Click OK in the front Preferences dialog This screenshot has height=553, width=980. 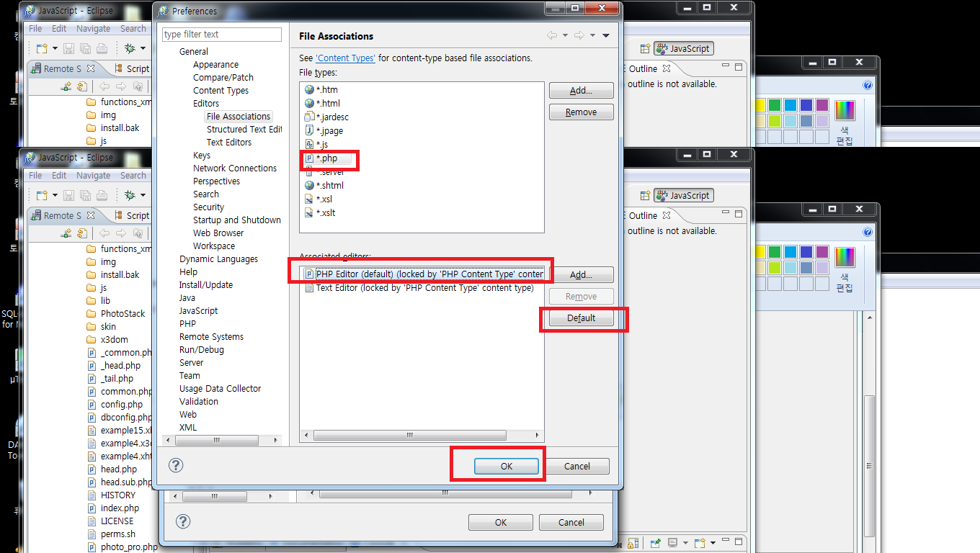pyautogui.click(x=507, y=466)
